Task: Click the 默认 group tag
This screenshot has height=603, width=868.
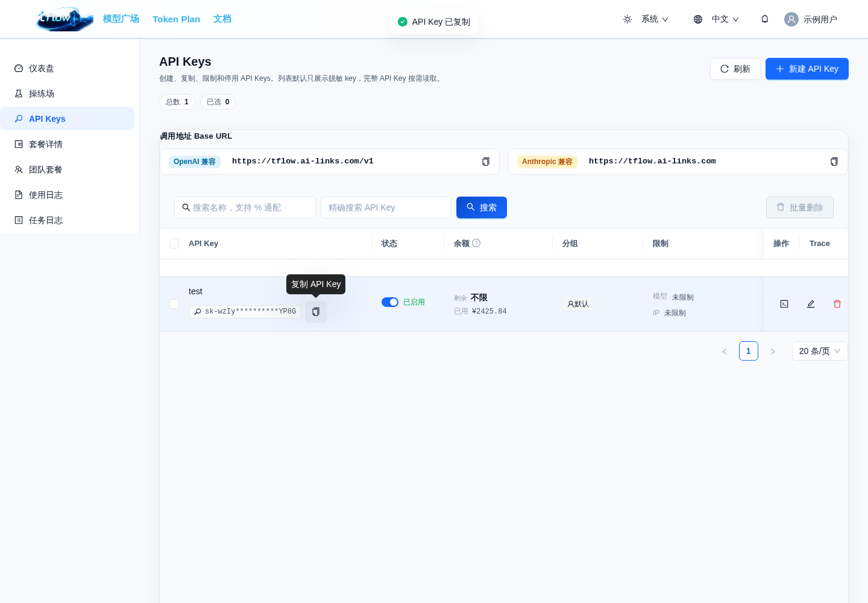Action: pos(578,304)
